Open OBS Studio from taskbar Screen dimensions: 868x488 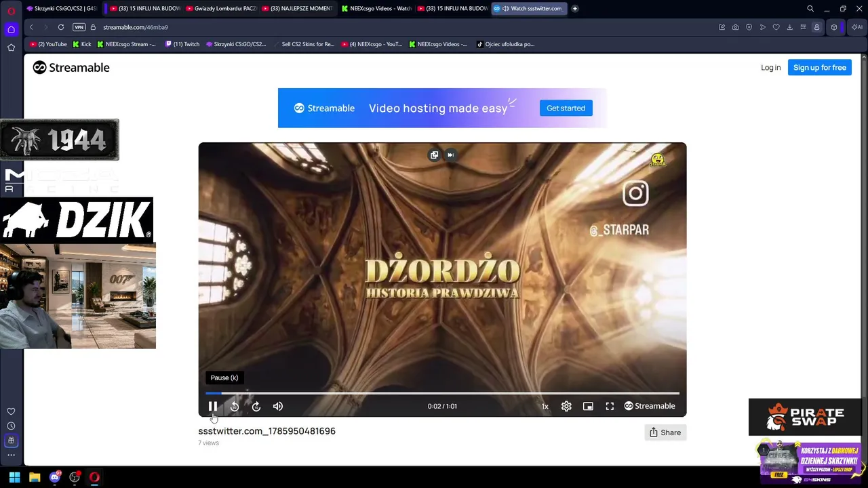point(75,477)
